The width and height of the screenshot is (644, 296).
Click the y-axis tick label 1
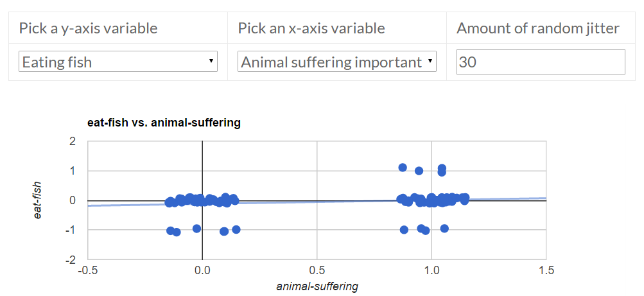[x=73, y=171]
